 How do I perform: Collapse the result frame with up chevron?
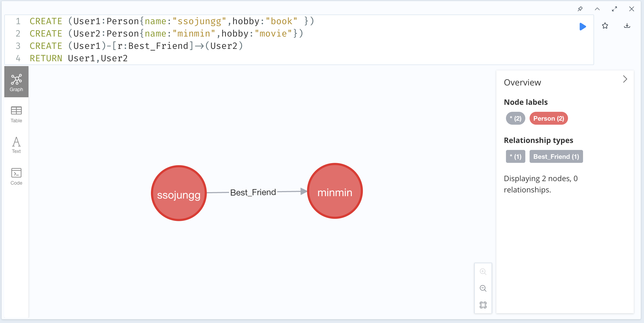pos(597,9)
